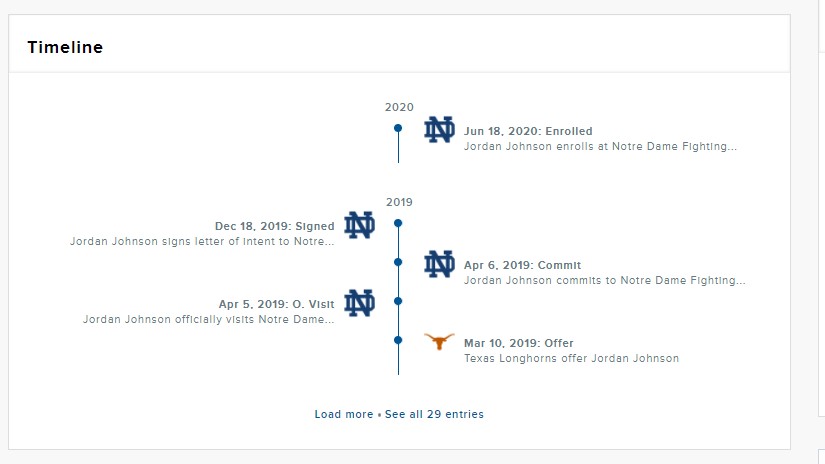Image resolution: width=825 pixels, height=464 pixels.
Task: Click the Dec 18, 2019: Signed heading
Action: tap(275, 227)
